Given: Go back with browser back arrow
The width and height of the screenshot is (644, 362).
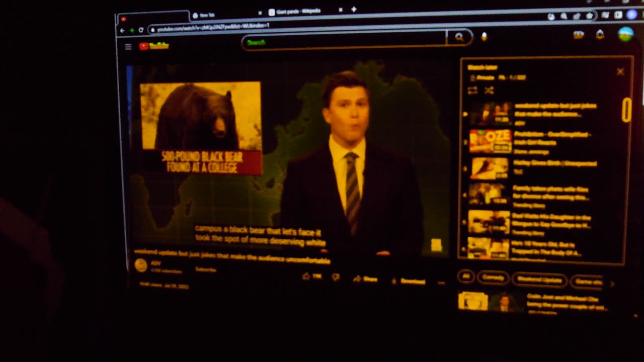Looking at the screenshot, I should tap(122, 31).
